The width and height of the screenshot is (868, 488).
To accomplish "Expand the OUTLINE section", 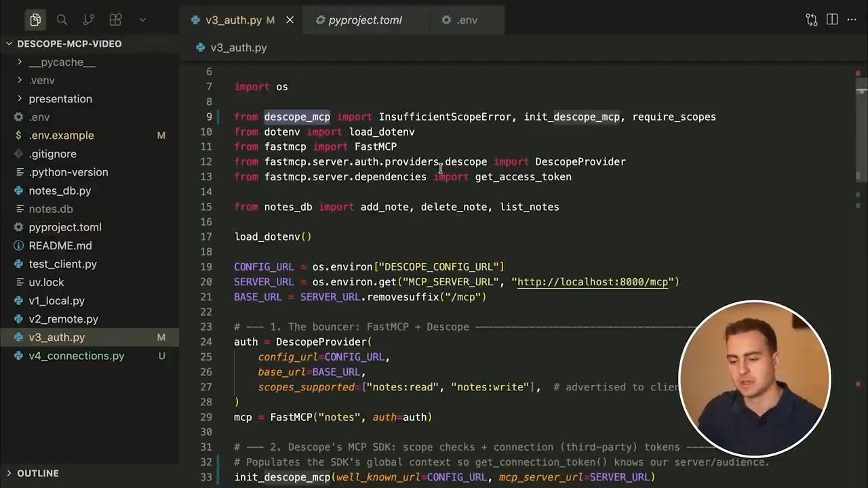I will click(90, 473).
